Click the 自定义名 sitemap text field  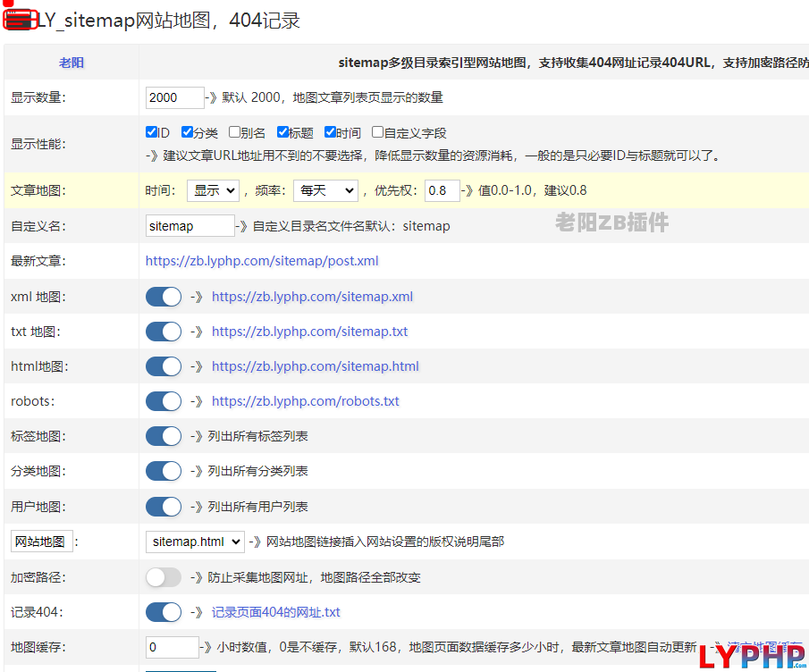pyautogui.click(x=189, y=226)
